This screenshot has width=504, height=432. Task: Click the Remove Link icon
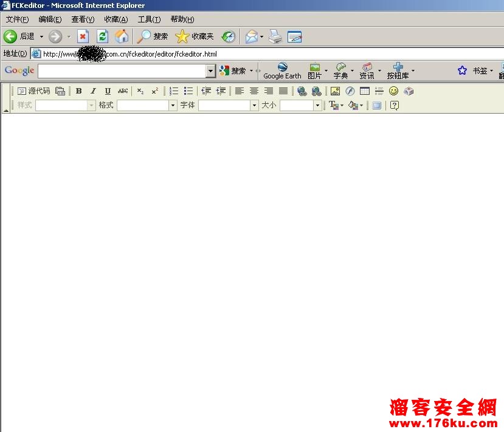[316, 91]
